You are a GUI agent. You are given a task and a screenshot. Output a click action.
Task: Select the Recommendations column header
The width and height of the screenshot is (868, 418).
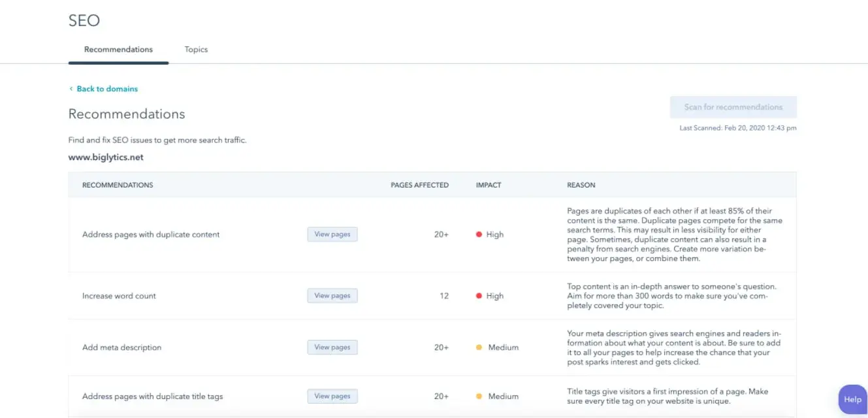click(x=118, y=185)
